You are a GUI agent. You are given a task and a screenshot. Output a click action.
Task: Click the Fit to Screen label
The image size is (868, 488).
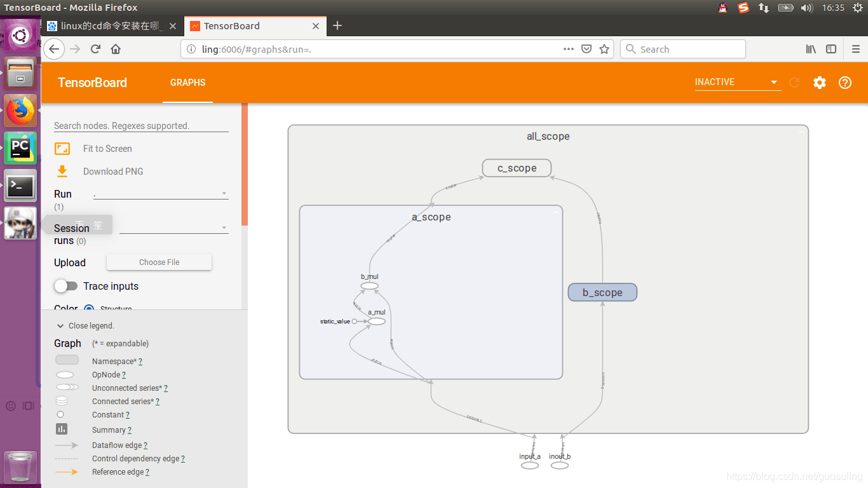point(107,149)
